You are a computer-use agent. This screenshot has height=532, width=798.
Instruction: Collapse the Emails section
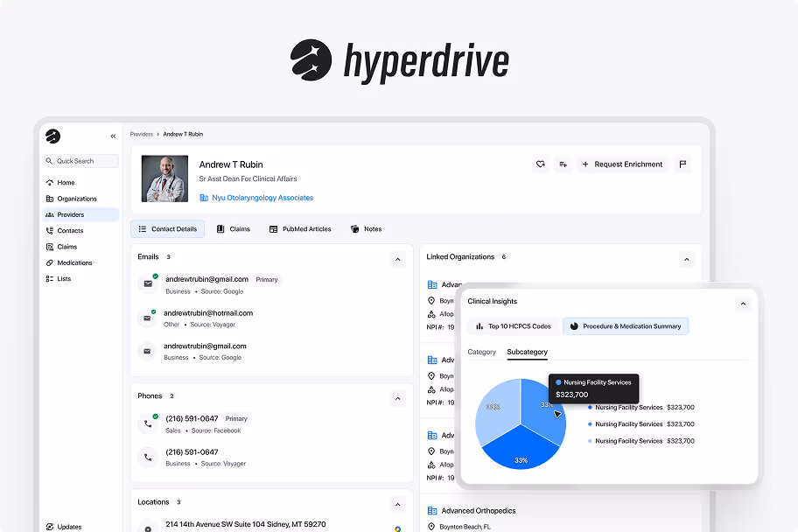[x=397, y=260]
